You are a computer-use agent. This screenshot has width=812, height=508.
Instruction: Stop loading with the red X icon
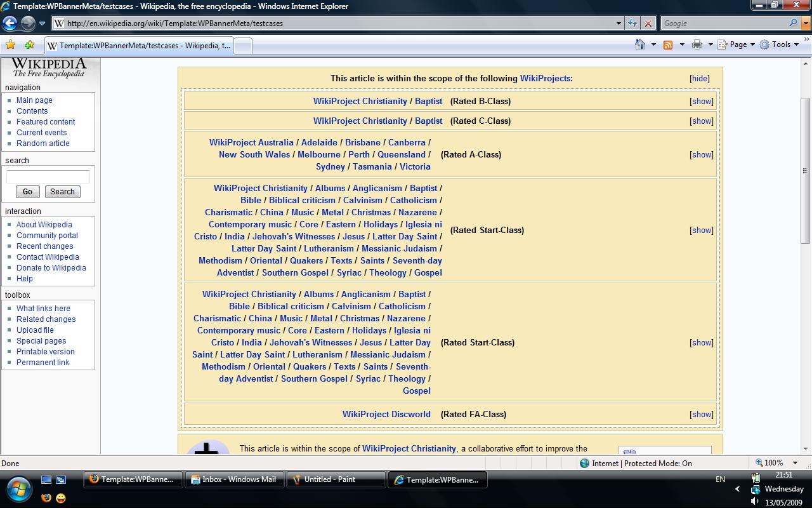click(648, 23)
